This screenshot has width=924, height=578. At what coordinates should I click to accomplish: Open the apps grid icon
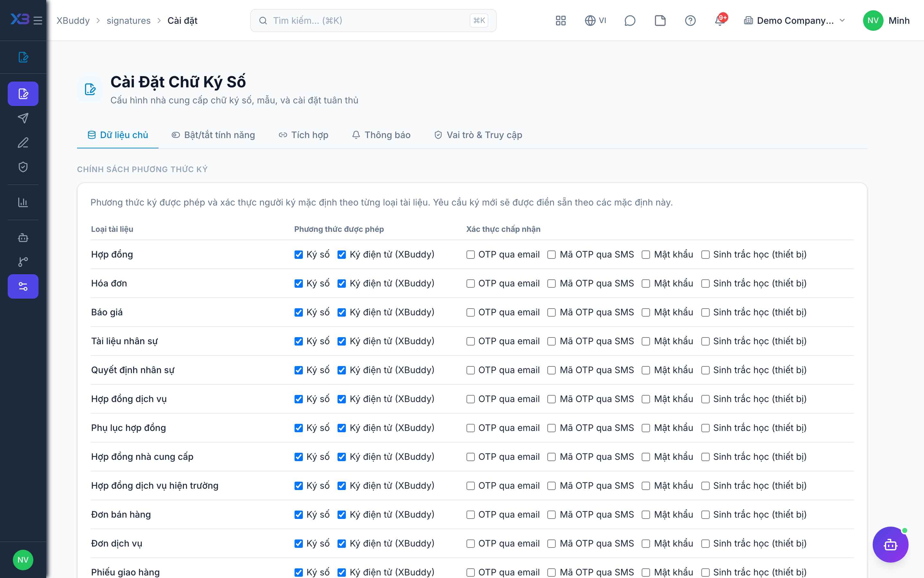pyautogui.click(x=560, y=20)
